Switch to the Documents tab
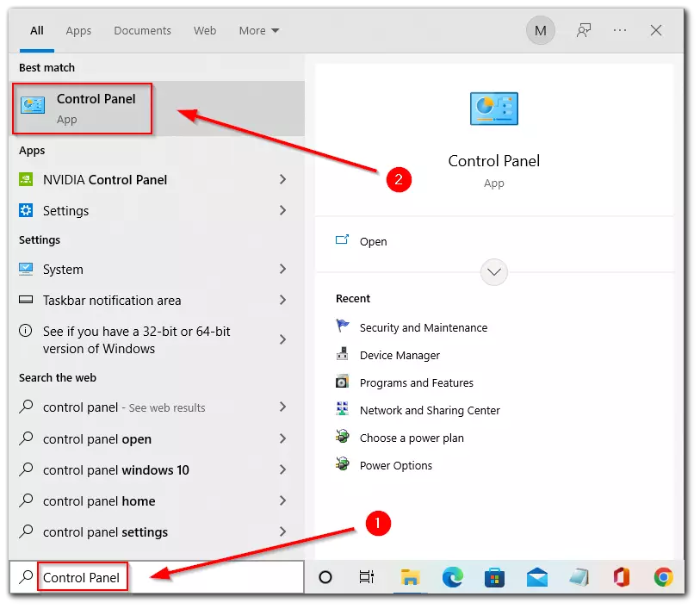This screenshot has width=700, height=609. click(142, 30)
